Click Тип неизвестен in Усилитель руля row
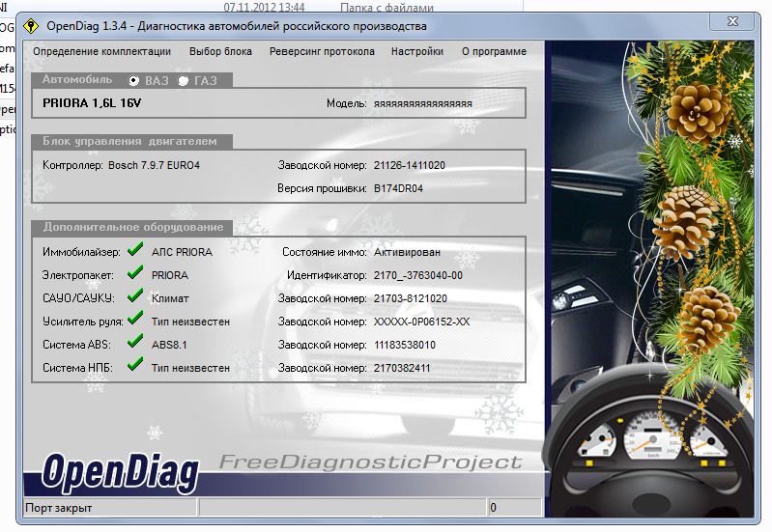The image size is (772, 532). [190, 322]
